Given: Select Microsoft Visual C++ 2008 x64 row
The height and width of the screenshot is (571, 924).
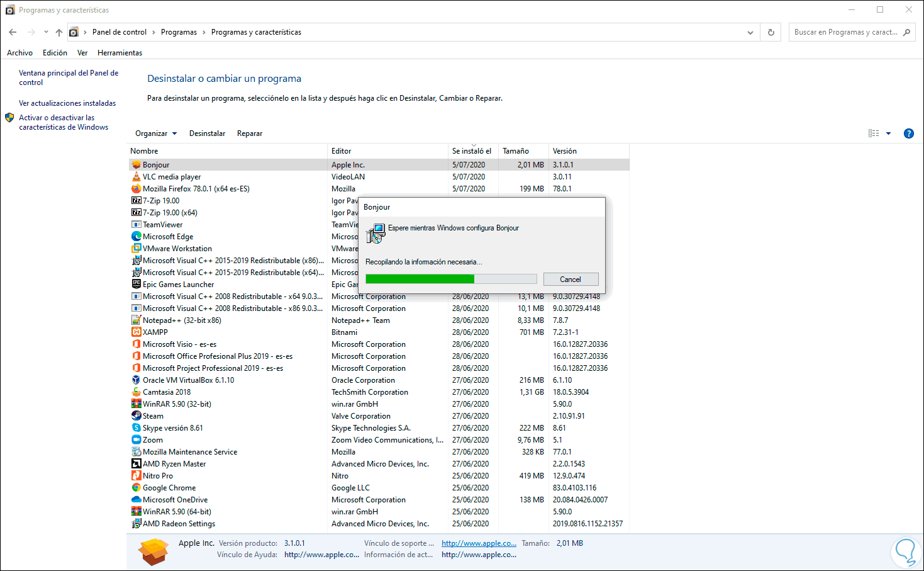Looking at the screenshot, I should [379, 297].
